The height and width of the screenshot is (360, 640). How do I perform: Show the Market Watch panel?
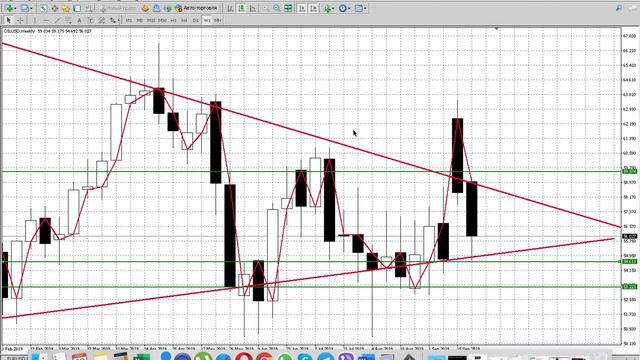[43, 8]
